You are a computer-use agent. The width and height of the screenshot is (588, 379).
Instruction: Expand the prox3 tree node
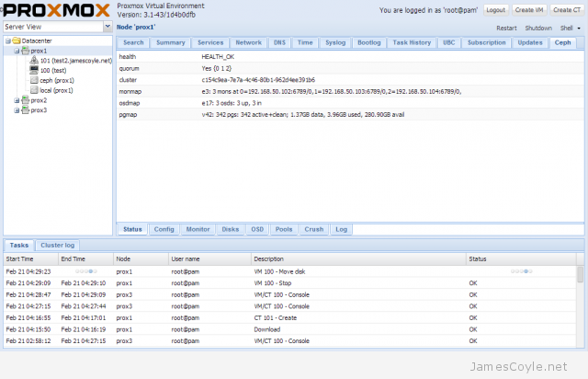(x=17, y=110)
